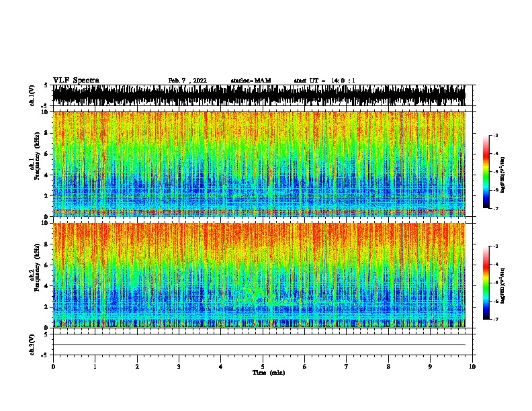Click the time axis tick label "1"

pos(95,366)
